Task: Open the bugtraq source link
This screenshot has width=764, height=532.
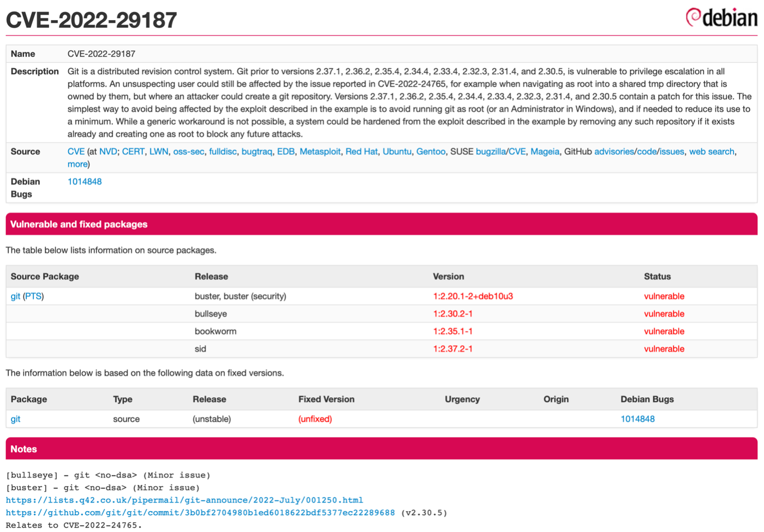Action: tap(256, 152)
